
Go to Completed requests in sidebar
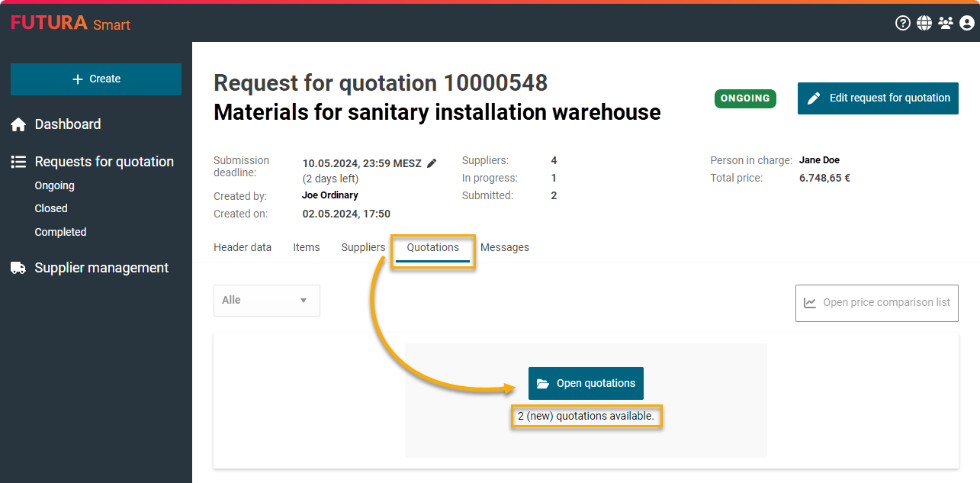60,232
